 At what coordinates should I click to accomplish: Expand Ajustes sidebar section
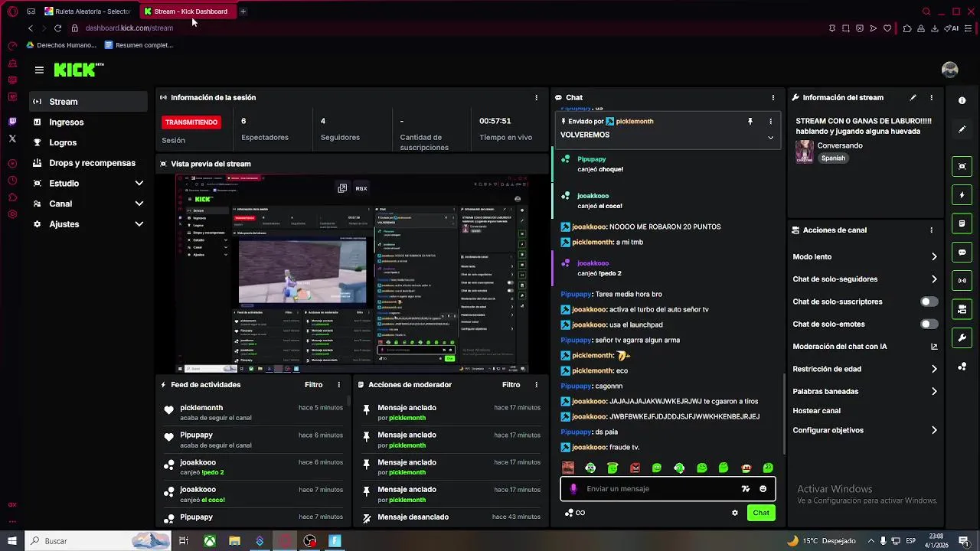coord(139,224)
